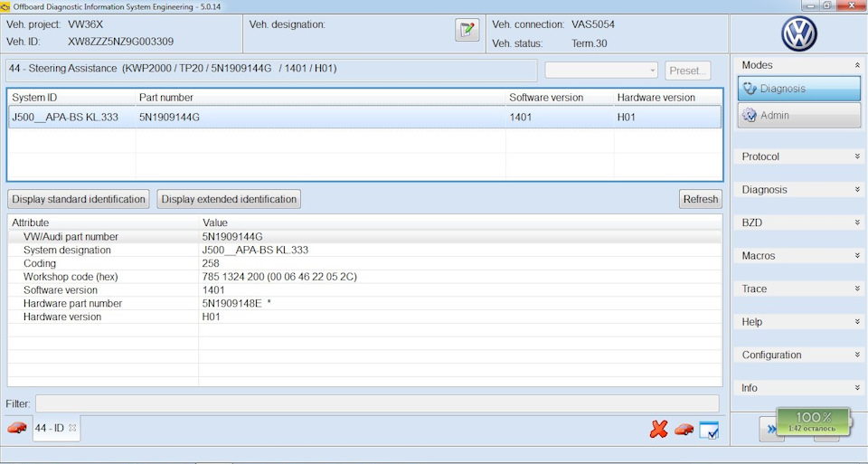Select the Coding attribute row
Image resolution: width=868 pixels, height=464 pixels.
pos(364,263)
